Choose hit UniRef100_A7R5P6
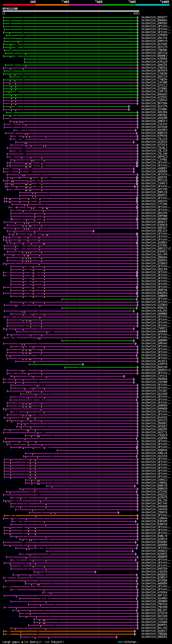The image size is (172, 644). [154, 59]
